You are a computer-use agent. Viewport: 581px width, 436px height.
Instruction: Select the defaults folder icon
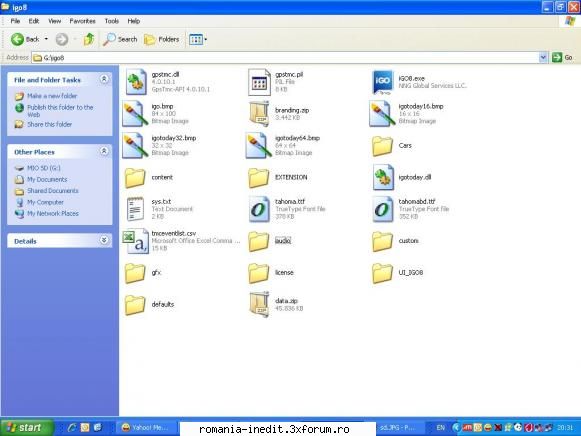(x=135, y=304)
